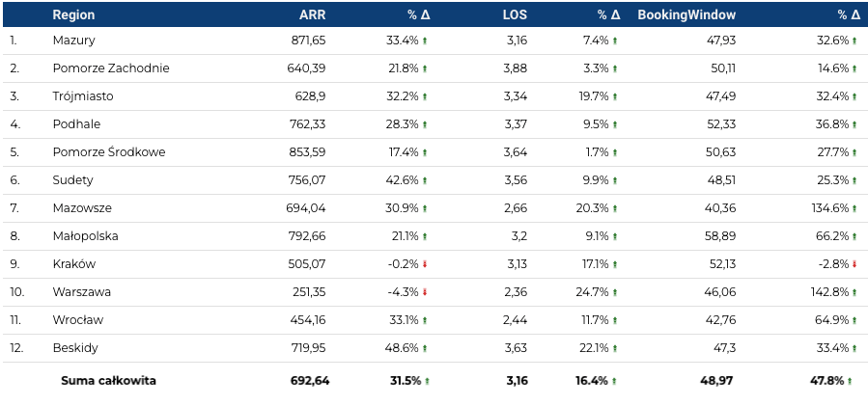Click the red down arrow beside Kraków's -0.2%
868x407 pixels.
[425, 264]
